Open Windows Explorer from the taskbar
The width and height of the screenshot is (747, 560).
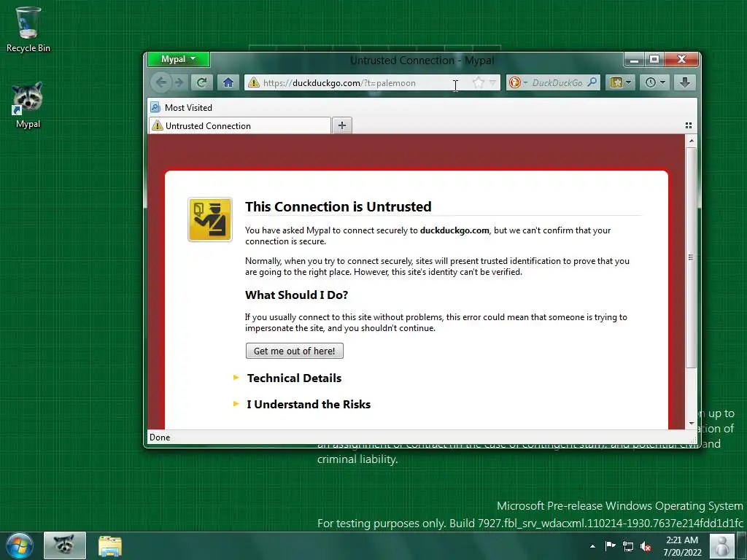click(110, 545)
